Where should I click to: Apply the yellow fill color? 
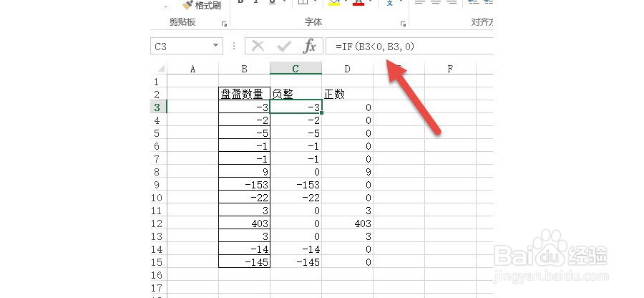click(334, 2)
